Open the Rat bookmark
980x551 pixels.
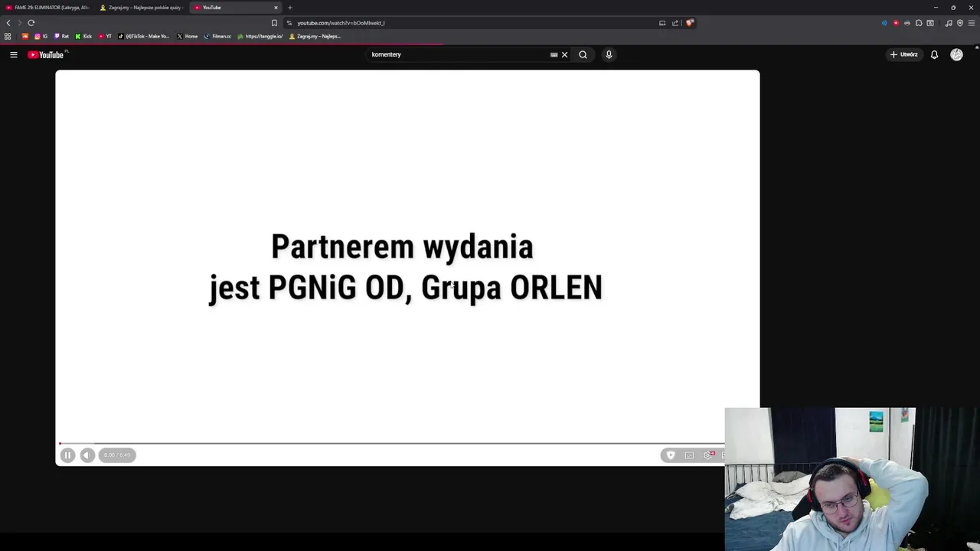[61, 36]
